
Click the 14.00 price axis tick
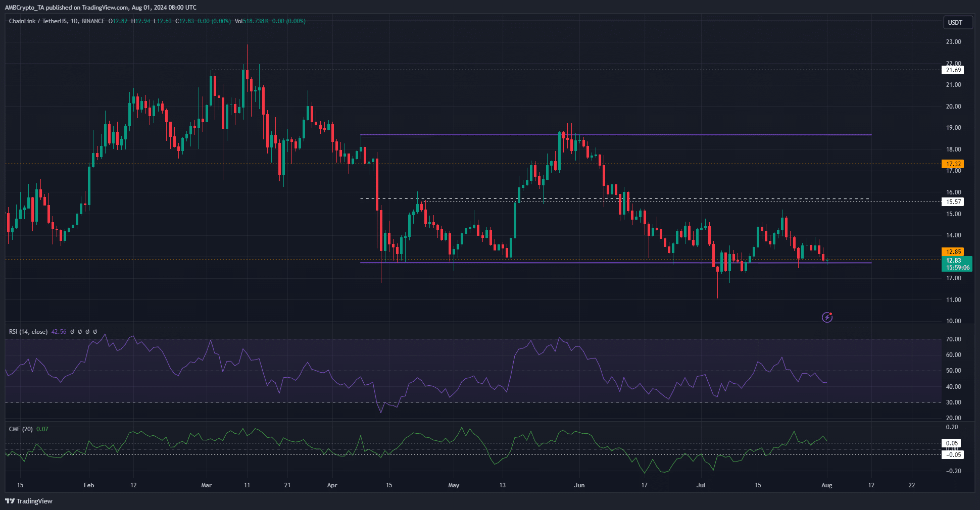(953, 235)
